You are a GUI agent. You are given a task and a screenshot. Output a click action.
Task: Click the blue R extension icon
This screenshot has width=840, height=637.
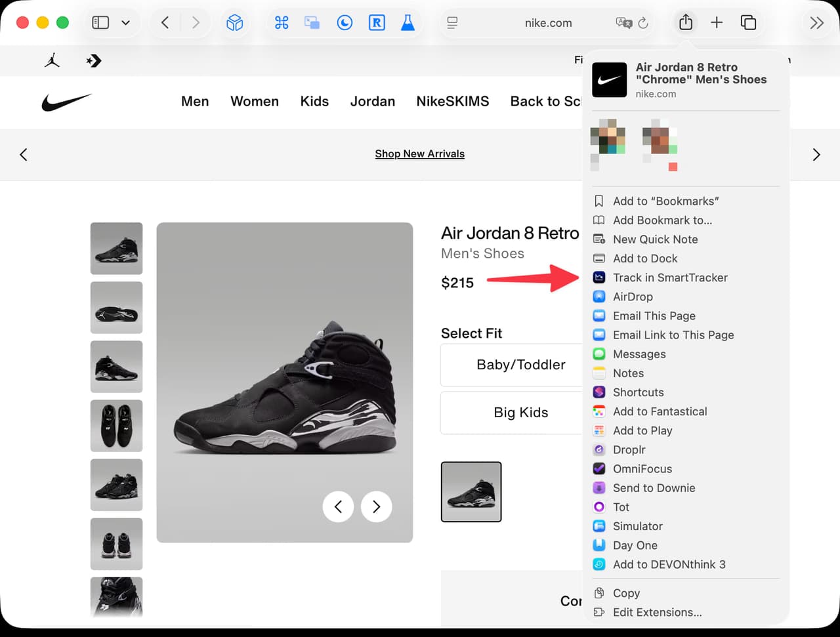(377, 23)
